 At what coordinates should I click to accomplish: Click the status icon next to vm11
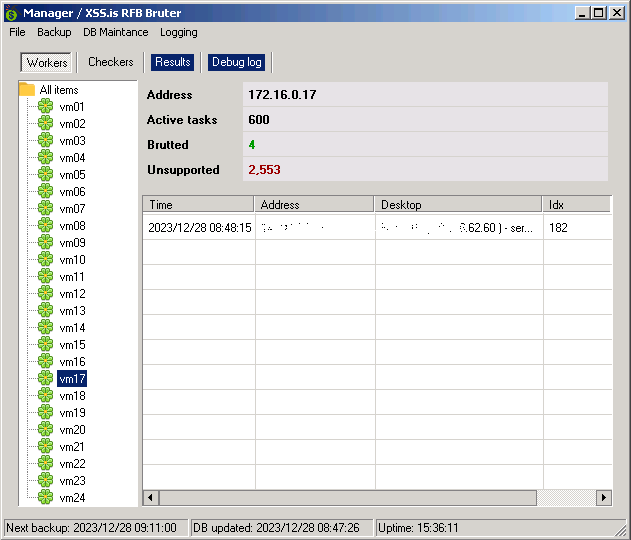click(x=45, y=276)
